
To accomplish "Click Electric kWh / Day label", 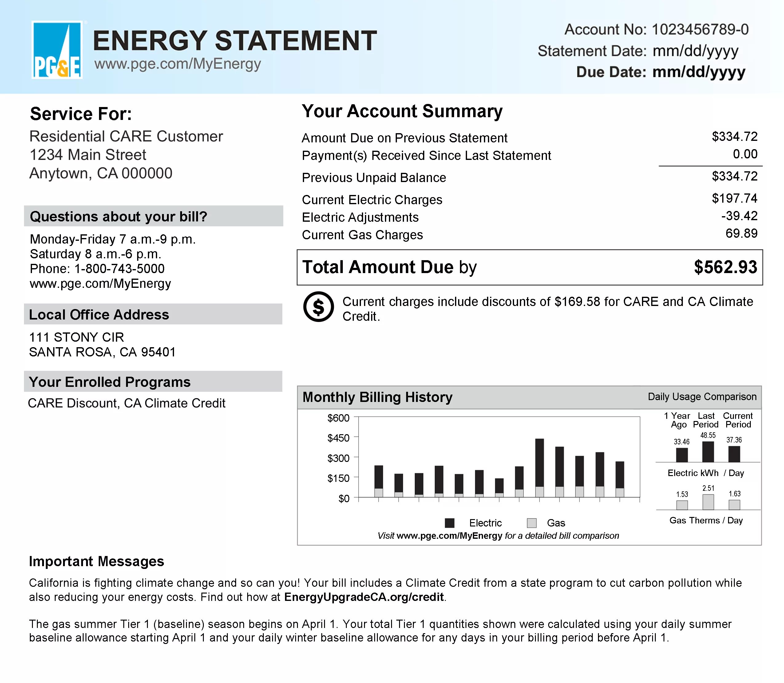I will (706, 473).
